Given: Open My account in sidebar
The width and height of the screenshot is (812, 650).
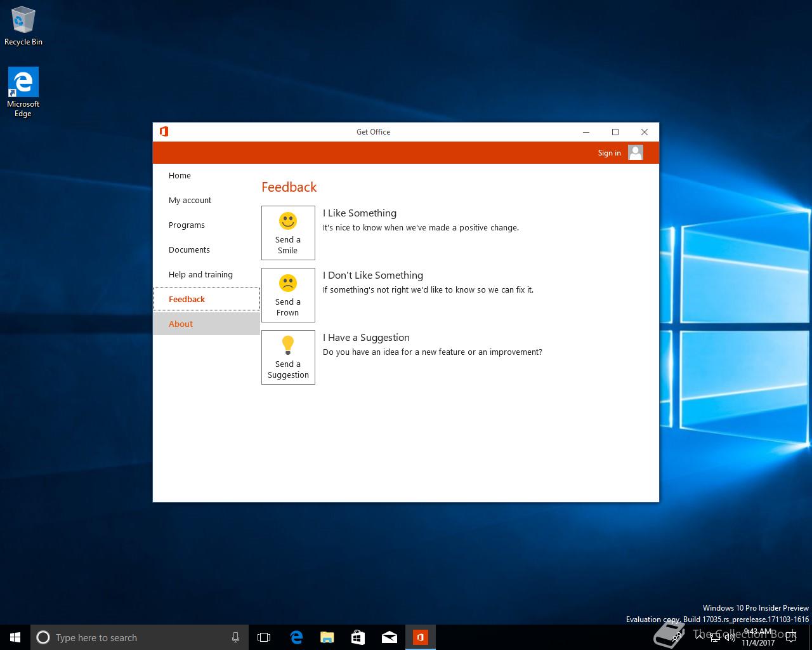Looking at the screenshot, I should (x=206, y=201).
